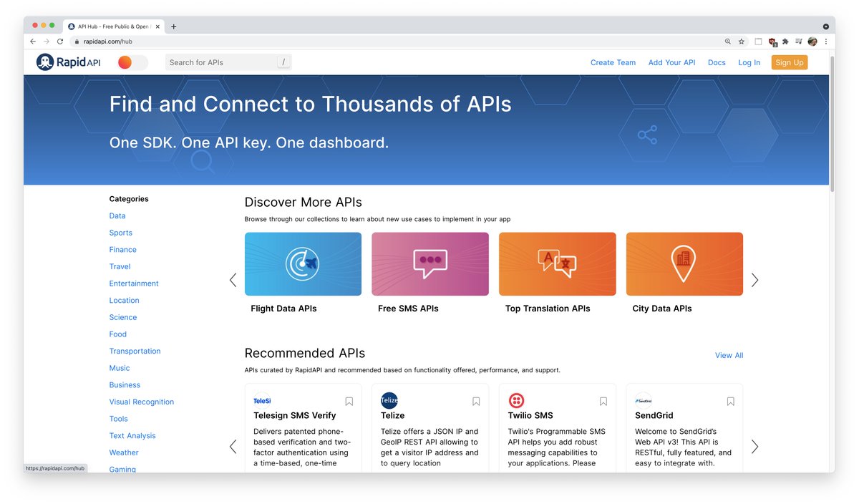Open the Business category
859x504 pixels.
click(x=125, y=385)
